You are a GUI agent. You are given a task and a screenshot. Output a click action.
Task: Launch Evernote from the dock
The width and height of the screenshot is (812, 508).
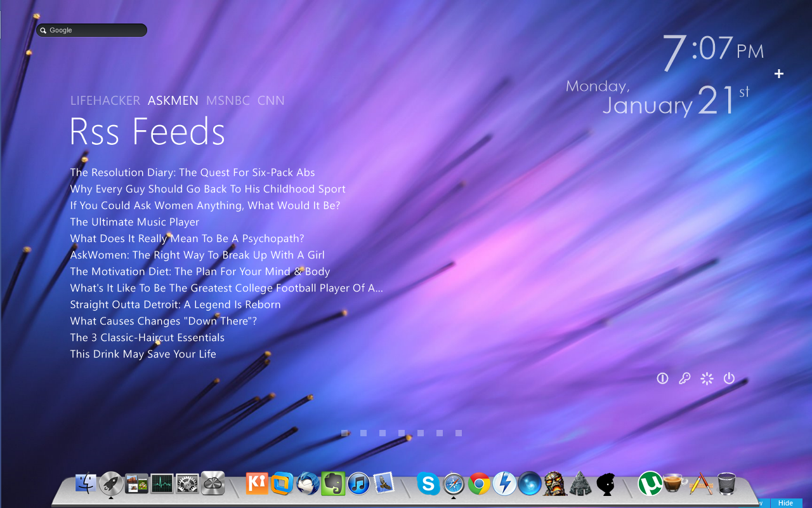pyautogui.click(x=332, y=484)
